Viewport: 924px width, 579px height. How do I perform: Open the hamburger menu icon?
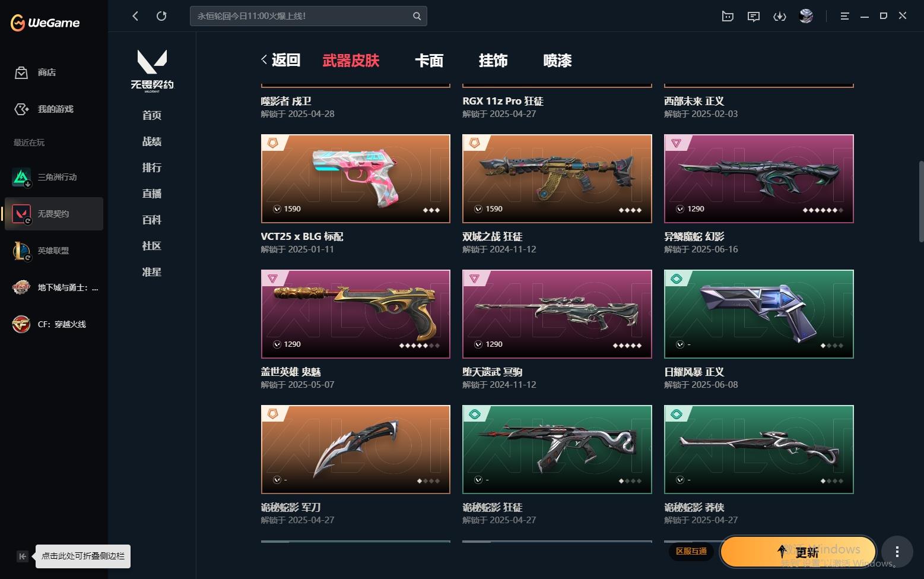click(x=844, y=16)
